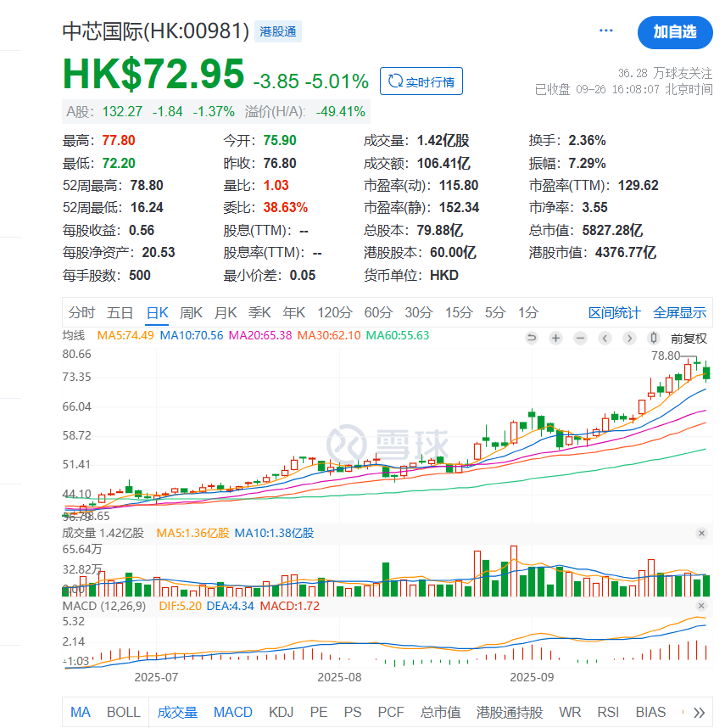Click the 78.80 high marker on chart
Viewport: 725px width, 728px height.
pyautogui.click(x=666, y=356)
